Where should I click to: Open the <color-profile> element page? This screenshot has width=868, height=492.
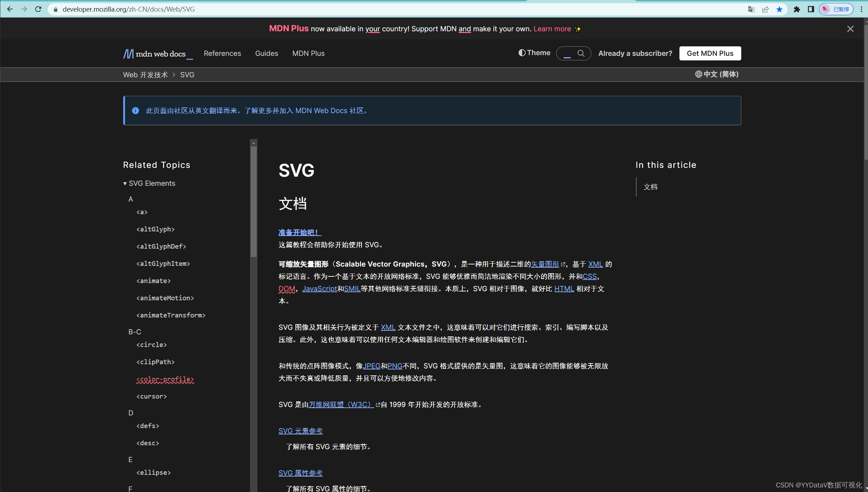tap(165, 379)
